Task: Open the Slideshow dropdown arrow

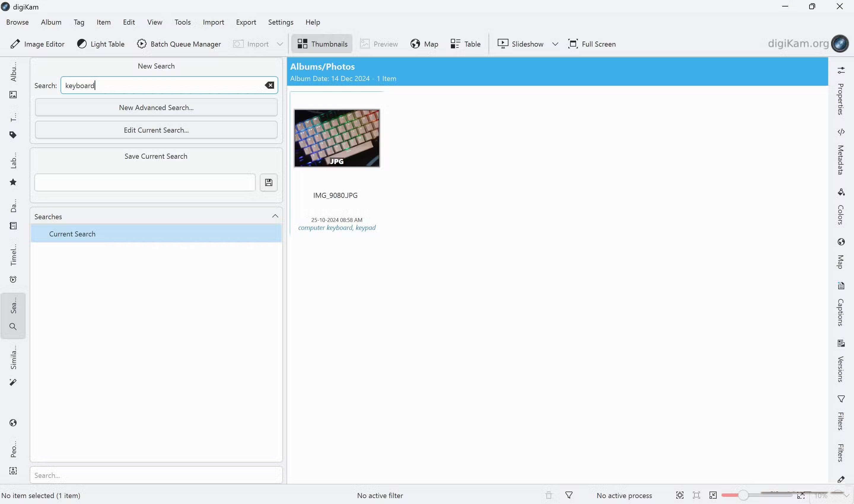Action: [555, 44]
